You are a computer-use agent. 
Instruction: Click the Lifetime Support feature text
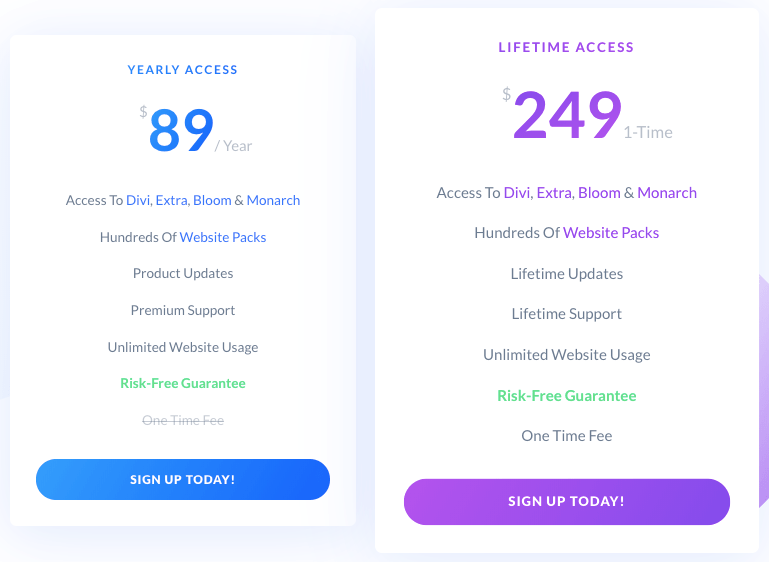(x=567, y=314)
